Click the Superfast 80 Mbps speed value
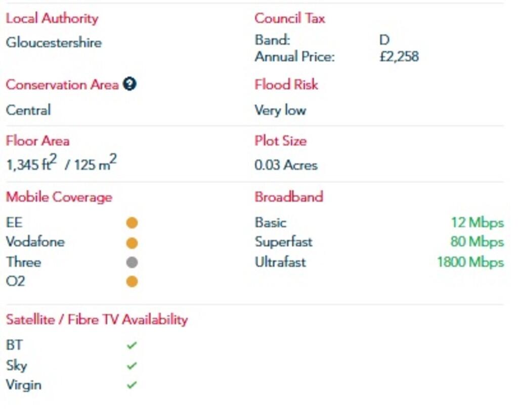Screen dimensions: 518x420 (x=477, y=242)
